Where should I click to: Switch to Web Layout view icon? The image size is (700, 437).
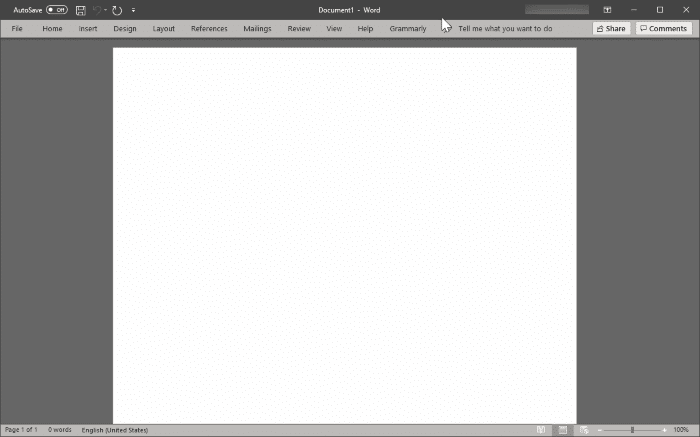584,430
